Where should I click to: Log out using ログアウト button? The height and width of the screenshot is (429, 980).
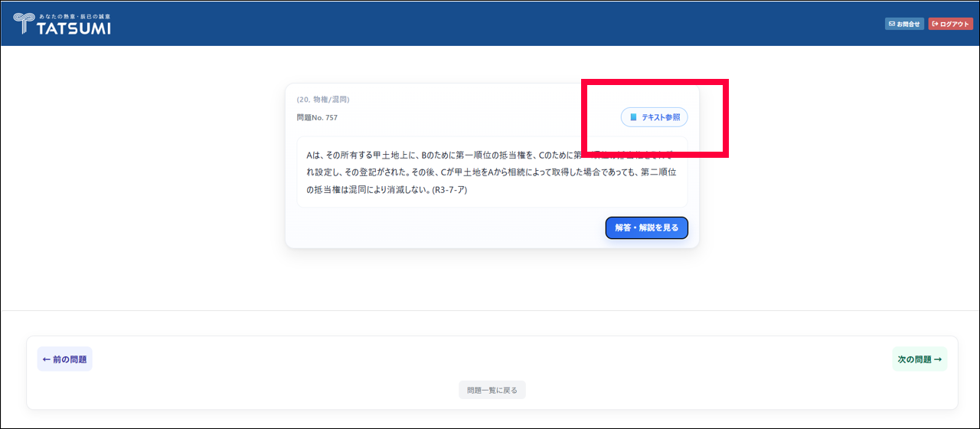950,24
